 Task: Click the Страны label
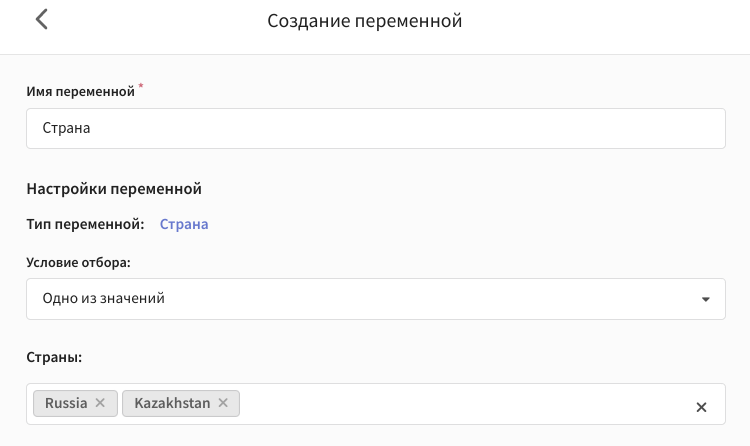(x=54, y=357)
